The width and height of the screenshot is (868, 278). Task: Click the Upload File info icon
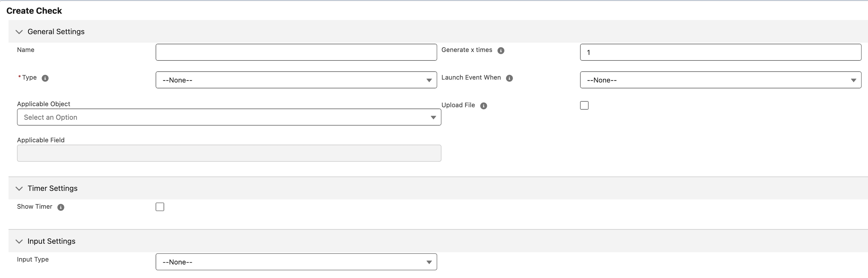click(483, 106)
